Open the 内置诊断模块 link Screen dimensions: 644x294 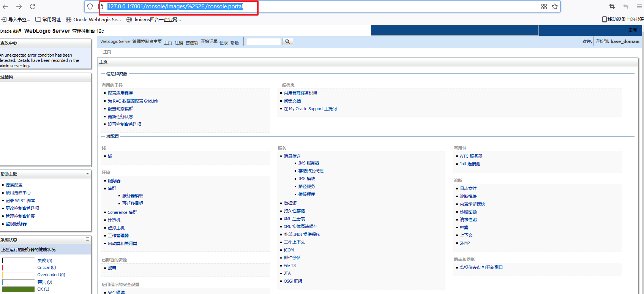472,204
